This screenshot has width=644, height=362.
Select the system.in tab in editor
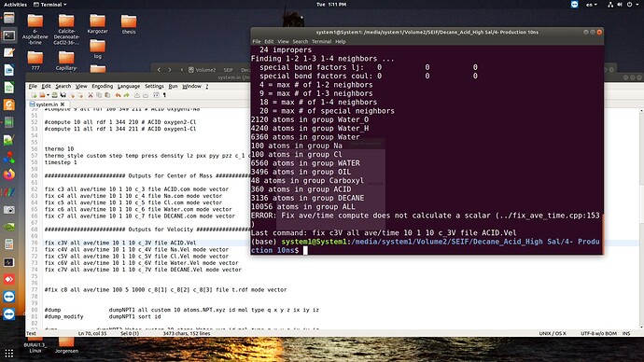tap(47, 104)
